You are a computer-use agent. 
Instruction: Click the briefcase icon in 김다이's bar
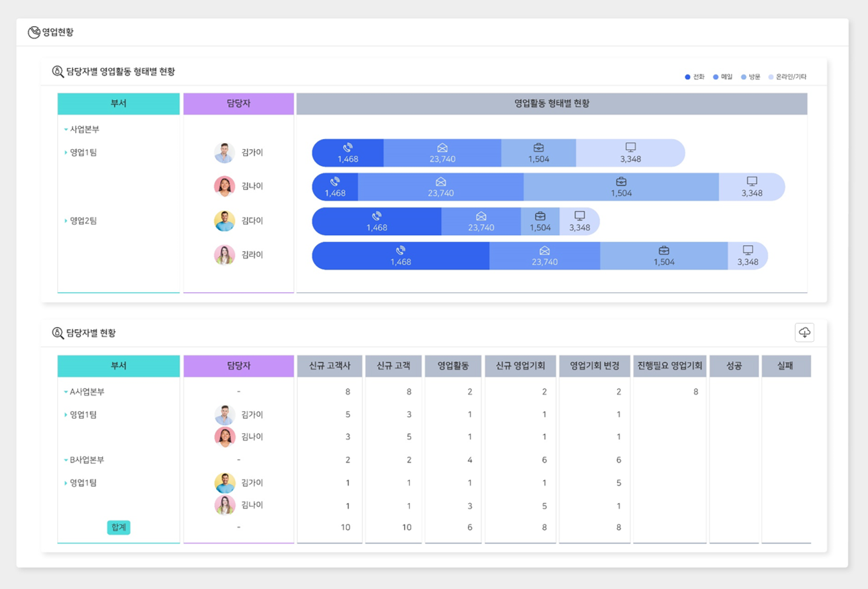(540, 216)
